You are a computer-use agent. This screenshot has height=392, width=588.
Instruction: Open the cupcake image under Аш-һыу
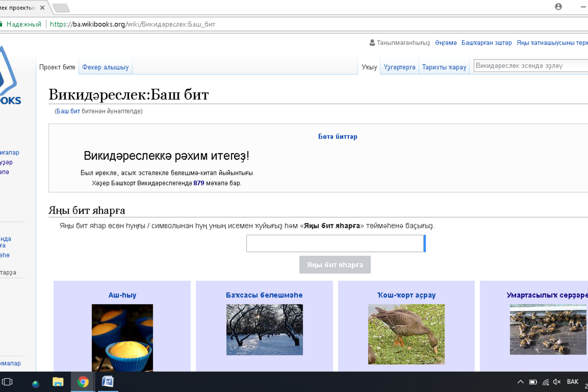pyautogui.click(x=122, y=338)
